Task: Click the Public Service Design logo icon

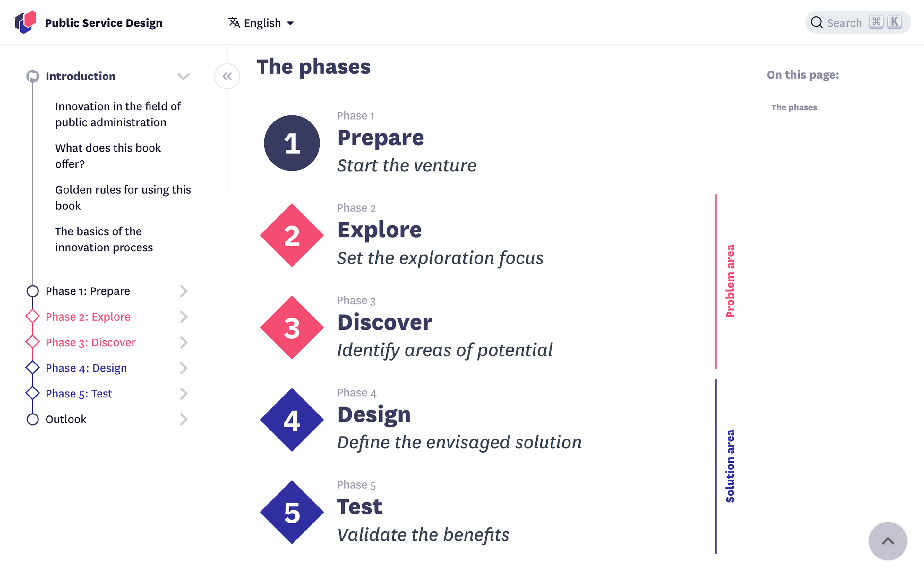Action: [26, 22]
